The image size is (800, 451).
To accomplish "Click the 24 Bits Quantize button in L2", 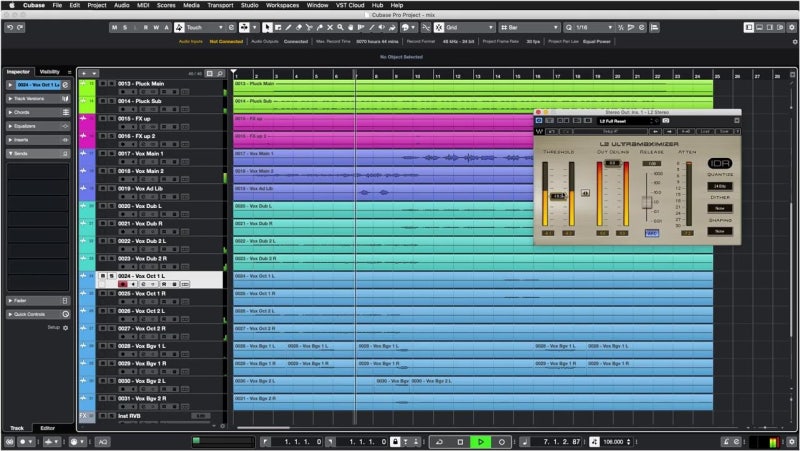I will [x=720, y=186].
